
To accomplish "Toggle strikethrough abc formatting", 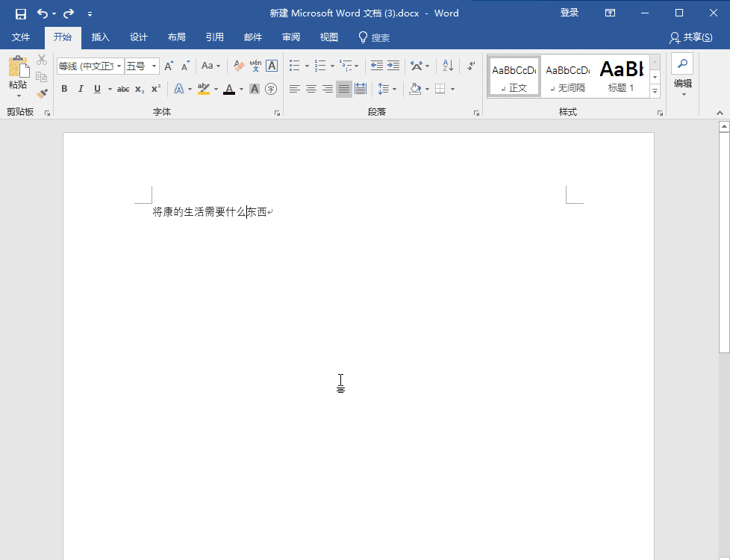I will pos(123,89).
